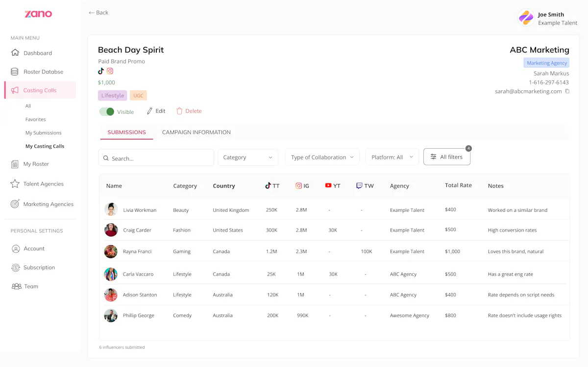This screenshot has height=367, width=588.
Task: Click the YouTube icon in the table header
Action: [328, 185]
